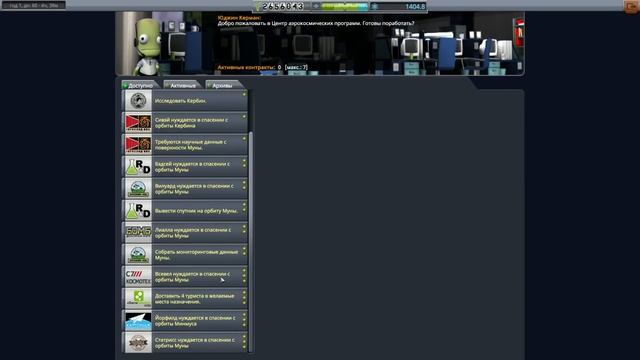Switch to the Доступно tab

[140, 85]
